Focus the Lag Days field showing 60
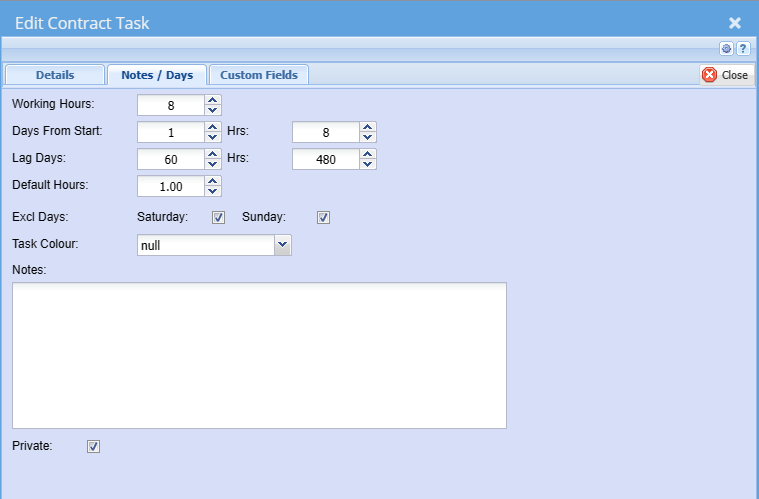The width and height of the screenshot is (759, 499). (171, 159)
